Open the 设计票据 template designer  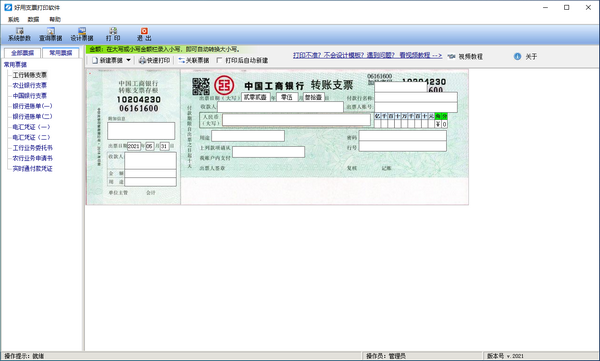82,34
